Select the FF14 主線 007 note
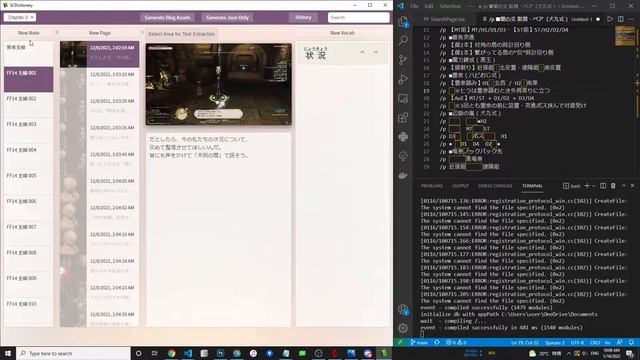 (x=29, y=233)
